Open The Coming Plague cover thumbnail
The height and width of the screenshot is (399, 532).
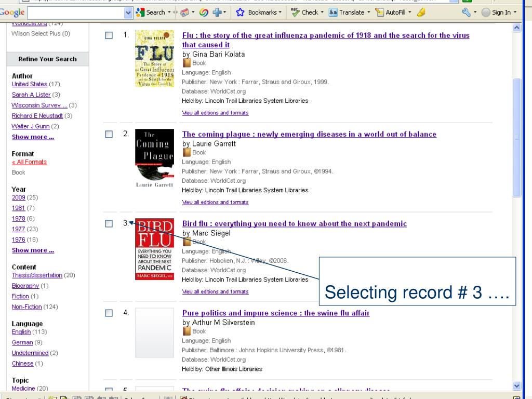coord(154,158)
